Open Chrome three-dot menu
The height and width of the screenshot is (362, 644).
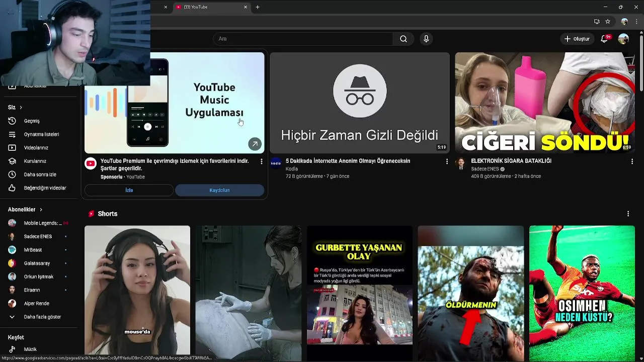[636, 22]
